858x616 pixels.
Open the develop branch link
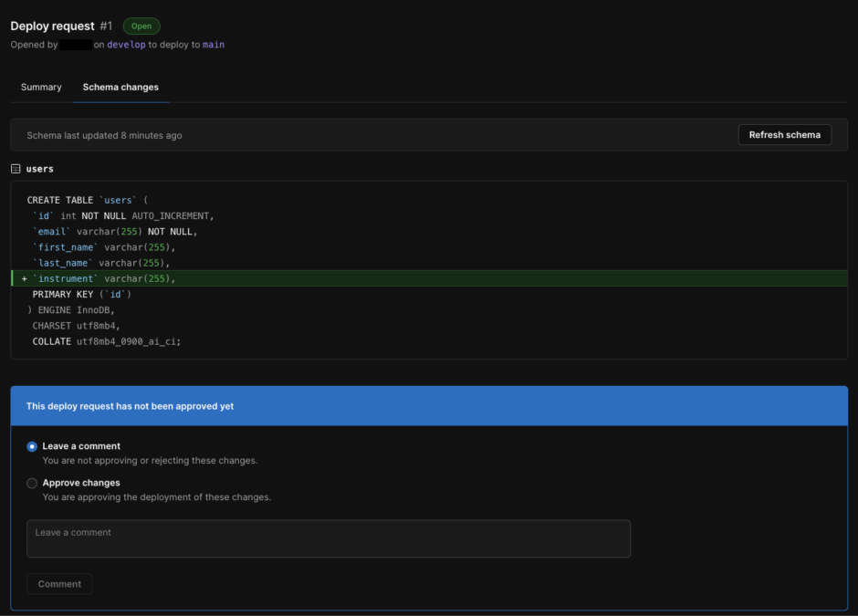pyautogui.click(x=126, y=45)
